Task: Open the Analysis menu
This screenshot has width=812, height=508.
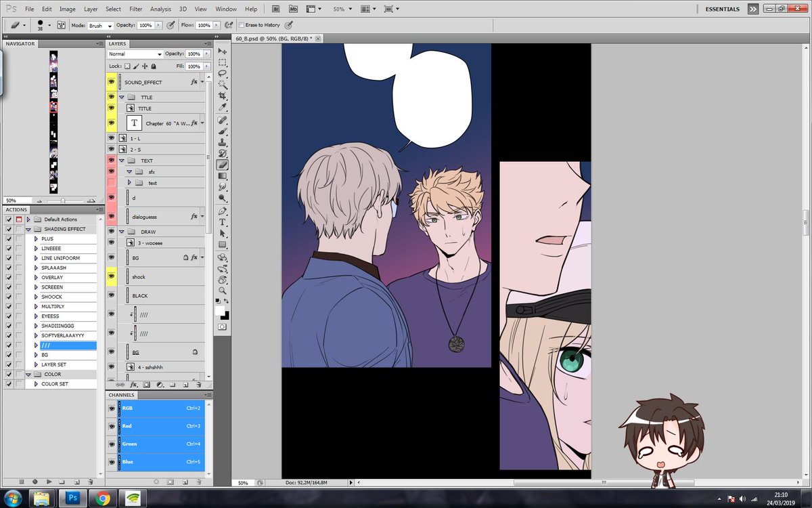Action: (160, 9)
